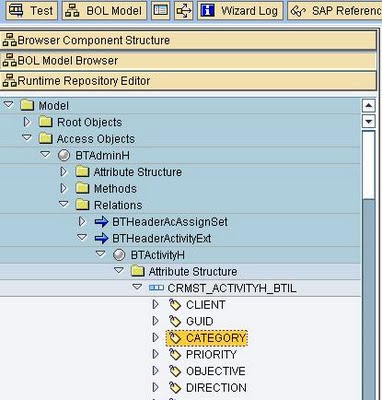Image resolution: width=382 pixels, height=400 pixels.
Task: Click the tree scrollbar up arrow
Action: (x=368, y=106)
